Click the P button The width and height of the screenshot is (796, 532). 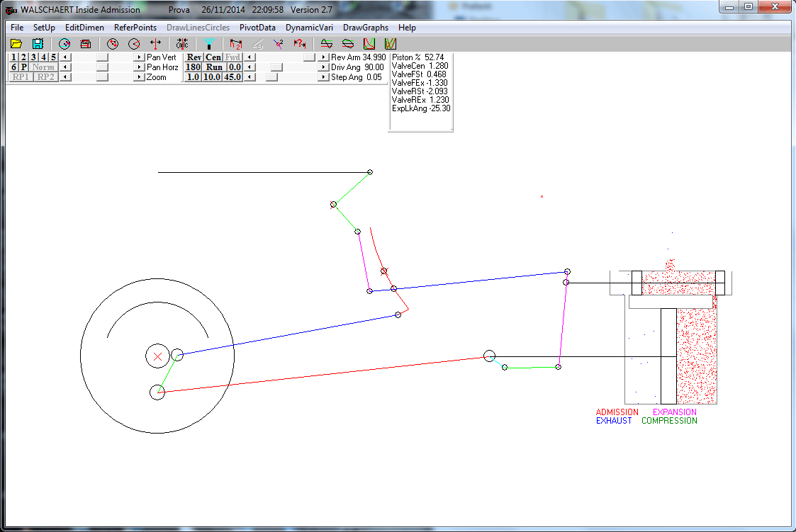coord(23,67)
